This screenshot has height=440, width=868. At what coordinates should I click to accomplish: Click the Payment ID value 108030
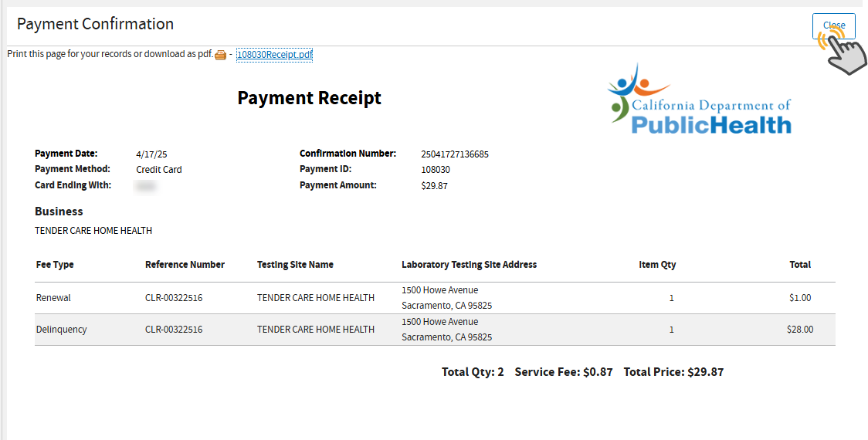[436, 170]
